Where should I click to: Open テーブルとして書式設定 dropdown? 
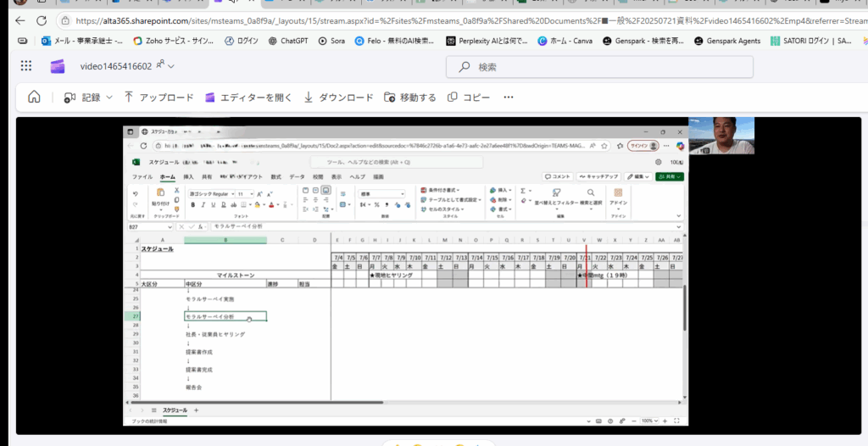[451, 199]
